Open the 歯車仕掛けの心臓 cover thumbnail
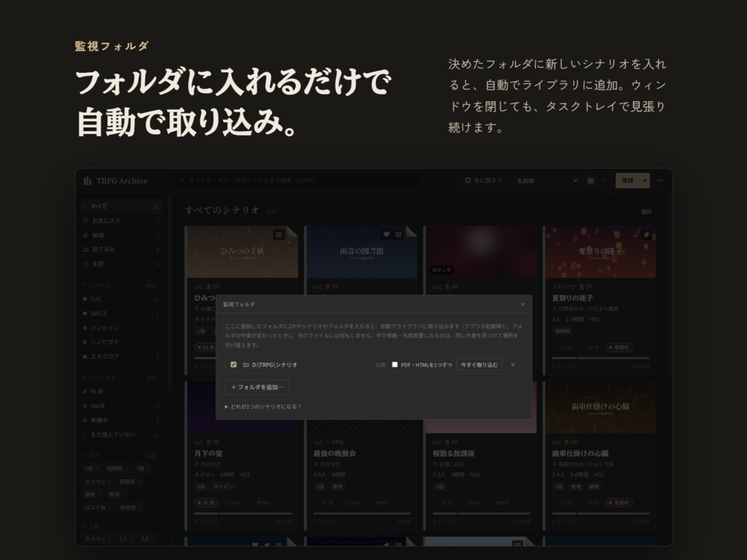The image size is (747, 560). coord(600,407)
